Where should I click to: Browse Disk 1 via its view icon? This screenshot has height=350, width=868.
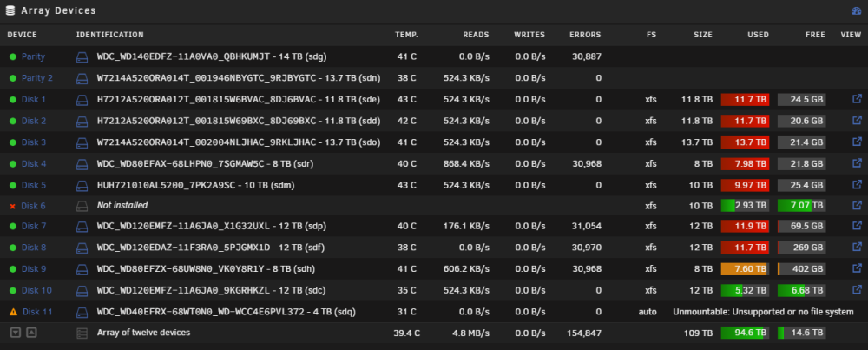tap(857, 99)
